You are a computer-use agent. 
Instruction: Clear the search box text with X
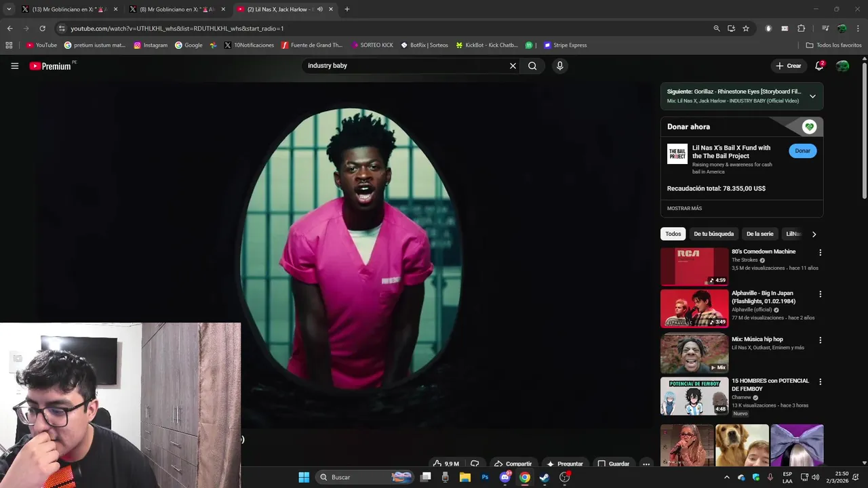513,66
